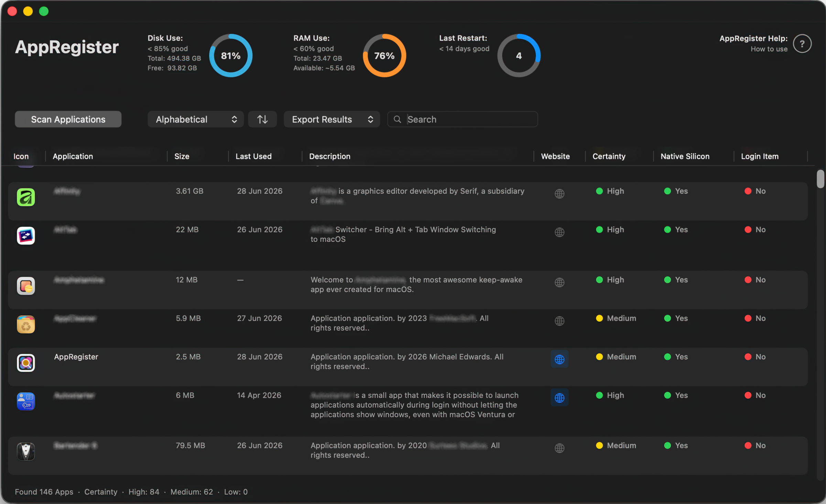Open website globe for the 3.61 GB app
This screenshot has height=504, width=826.
coord(559,194)
